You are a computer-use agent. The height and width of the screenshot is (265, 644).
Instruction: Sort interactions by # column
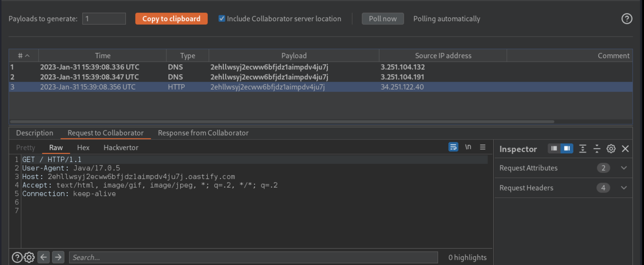pyautogui.click(x=24, y=56)
